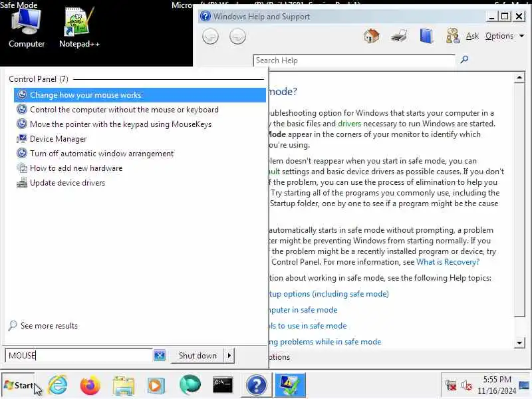Click the Ask label in Help toolbar

[x=472, y=36]
